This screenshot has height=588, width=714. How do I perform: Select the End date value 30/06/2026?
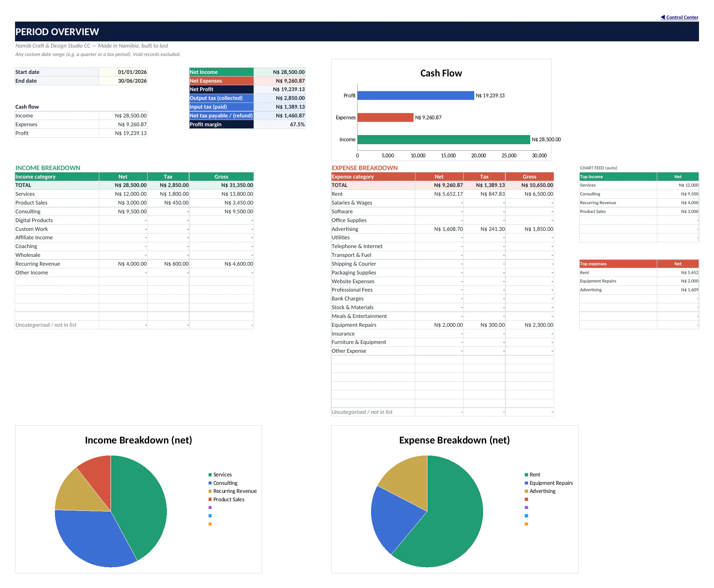point(123,81)
